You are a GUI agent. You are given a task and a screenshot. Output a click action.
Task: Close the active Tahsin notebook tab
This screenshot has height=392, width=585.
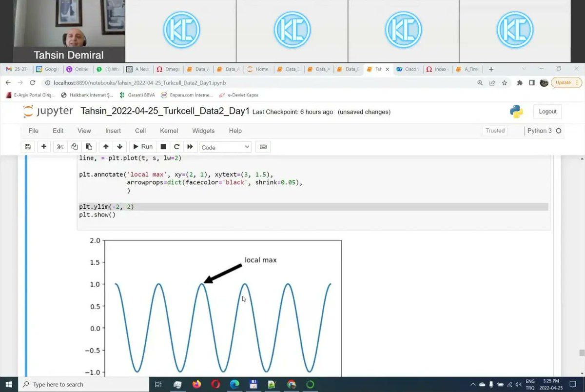pyautogui.click(x=387, y=69)
